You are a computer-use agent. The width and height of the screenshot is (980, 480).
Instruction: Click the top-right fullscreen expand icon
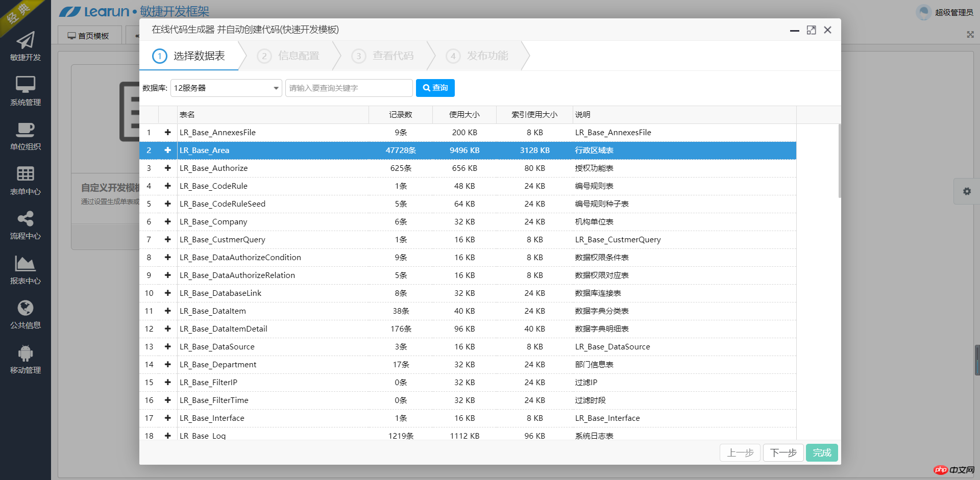point(970,35)
